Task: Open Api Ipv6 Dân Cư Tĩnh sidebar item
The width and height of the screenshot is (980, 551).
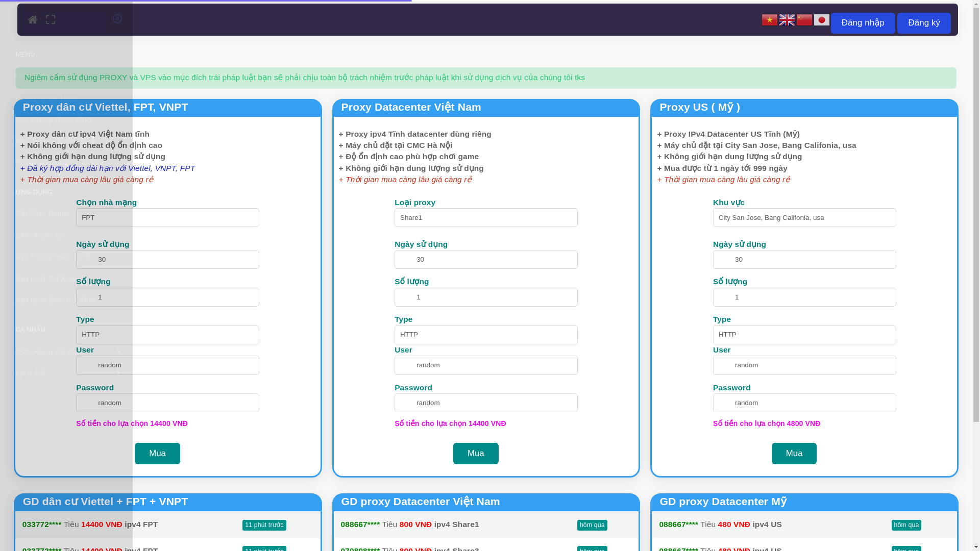Action: pyautogui.click(x=56, y=300)
